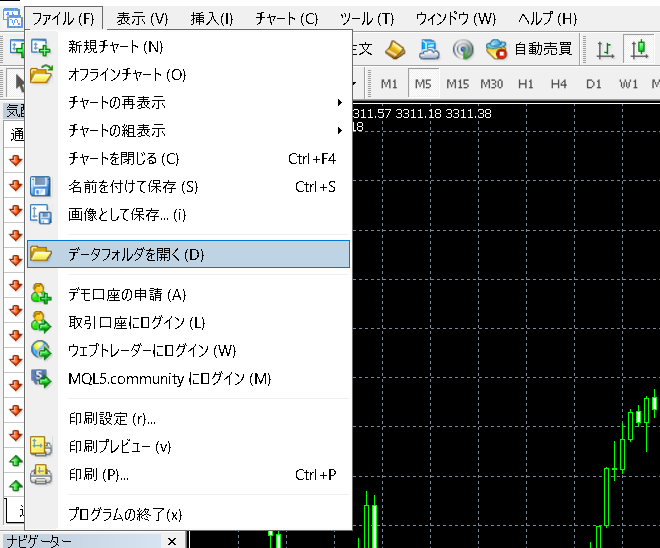Click the 自動売買 auto trading button
This screenshot has height=548, width=660.
coord(528,49)
